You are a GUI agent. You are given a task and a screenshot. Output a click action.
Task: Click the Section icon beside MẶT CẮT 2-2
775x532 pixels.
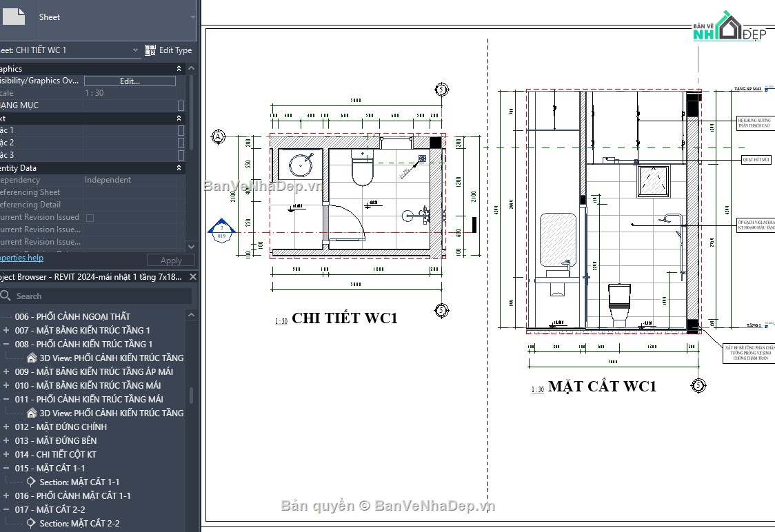[x=31, y=523]
